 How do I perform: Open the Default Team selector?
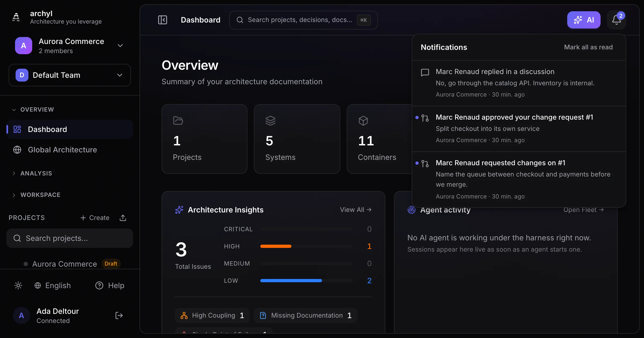pyautogui.click(x=70, y=75)
